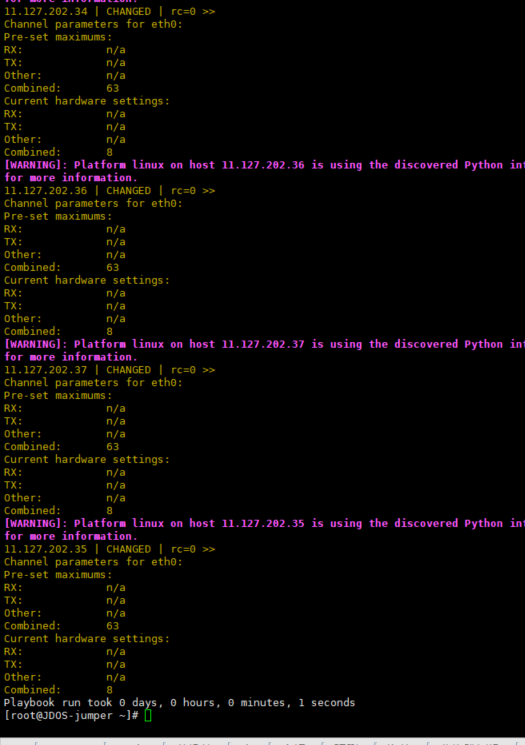This screenshot has height=745, width=525.
Task: Click 'Current hardware settings:' in the 11.127.202.34 output
Action: coord(86,101)
